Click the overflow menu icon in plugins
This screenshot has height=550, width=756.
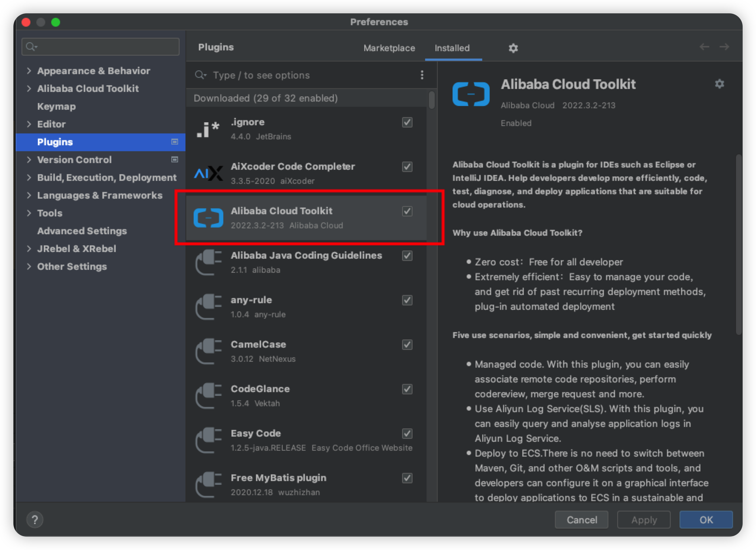click(x=422, y=75)
